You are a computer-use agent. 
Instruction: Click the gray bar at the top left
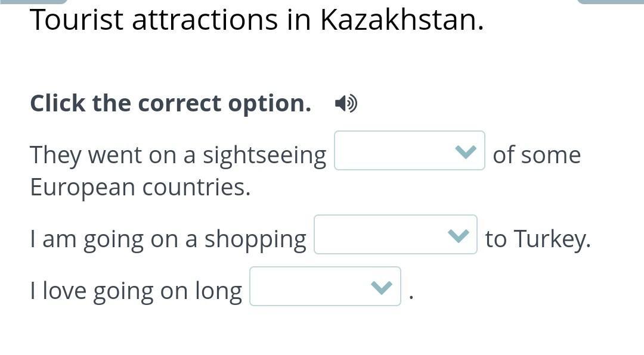[33, 2]
